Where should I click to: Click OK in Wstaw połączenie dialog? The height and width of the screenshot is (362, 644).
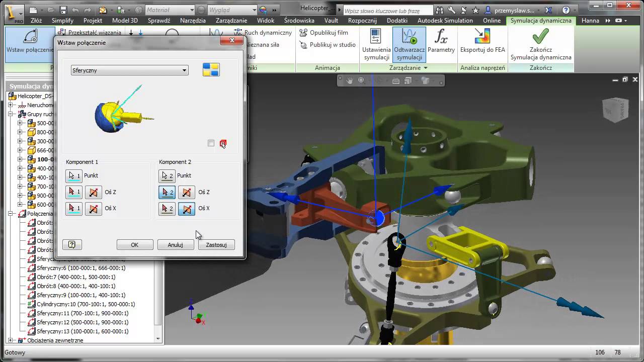point(135,245)
